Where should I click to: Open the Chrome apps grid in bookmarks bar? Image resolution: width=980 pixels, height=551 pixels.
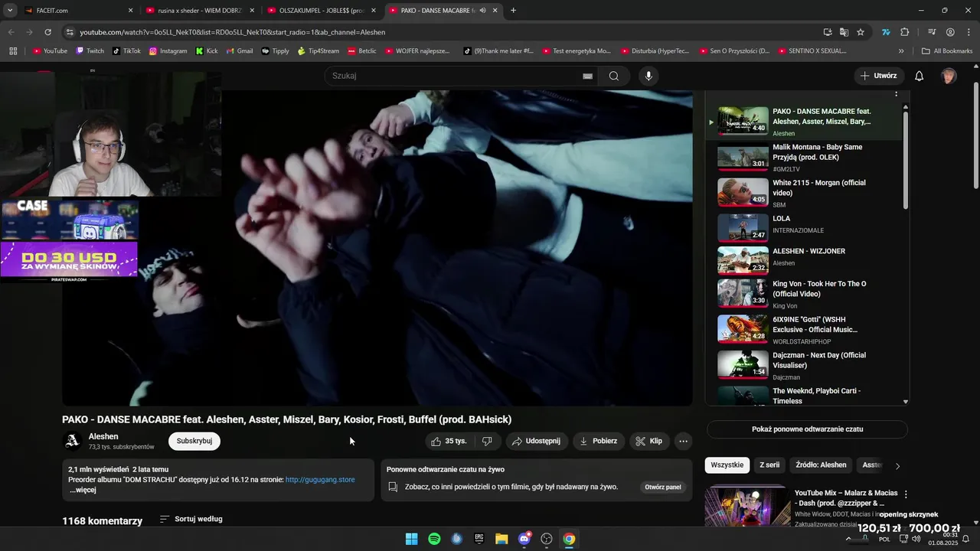click(x=13, y=51)
